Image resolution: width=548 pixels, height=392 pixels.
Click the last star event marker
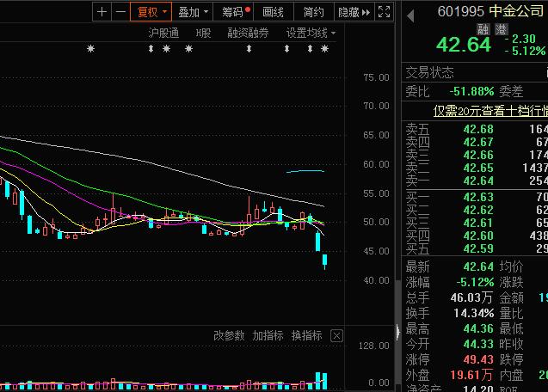324,48
